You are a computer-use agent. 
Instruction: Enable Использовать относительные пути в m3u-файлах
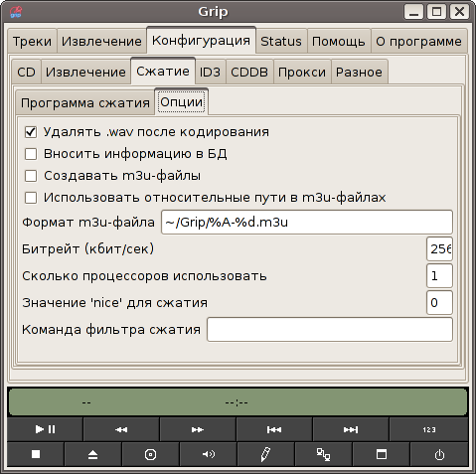point(31,198)
